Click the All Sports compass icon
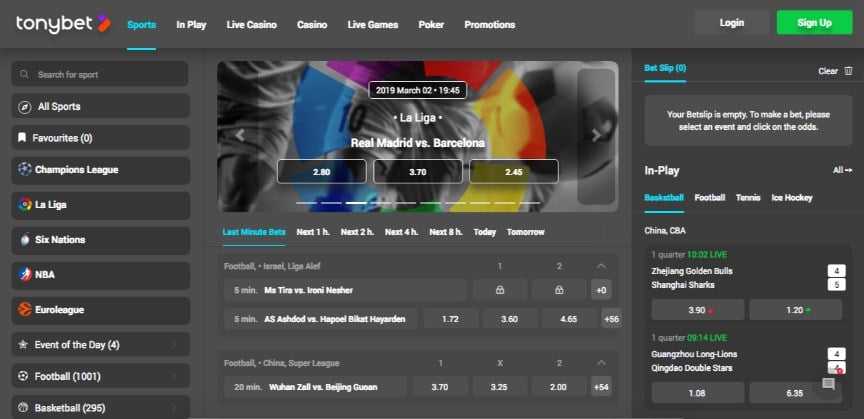The height and width of the screenshot is (419, 864). point(25,107)
